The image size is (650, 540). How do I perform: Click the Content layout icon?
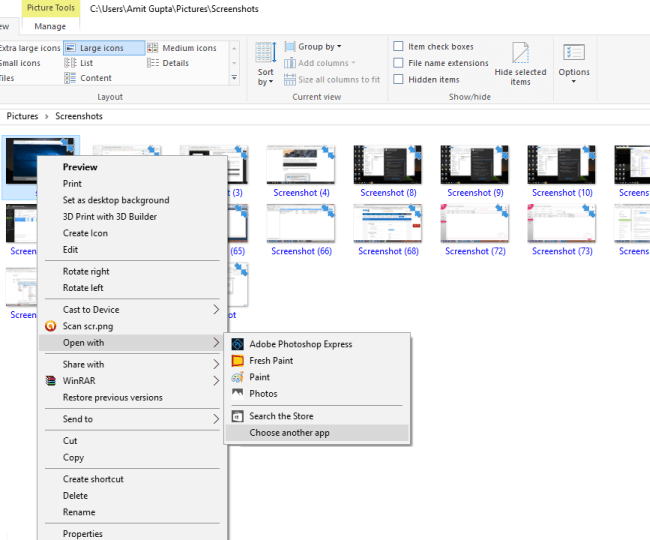click(x=70, y=78)
